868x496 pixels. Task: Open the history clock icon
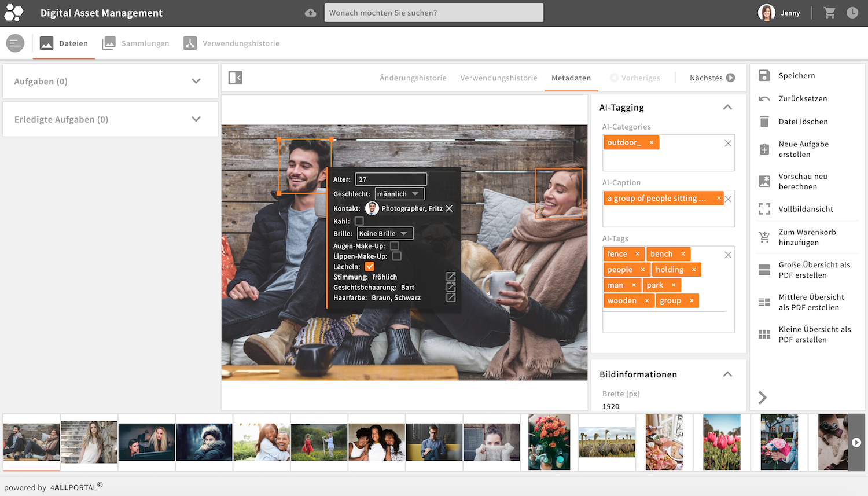(852, 13)
